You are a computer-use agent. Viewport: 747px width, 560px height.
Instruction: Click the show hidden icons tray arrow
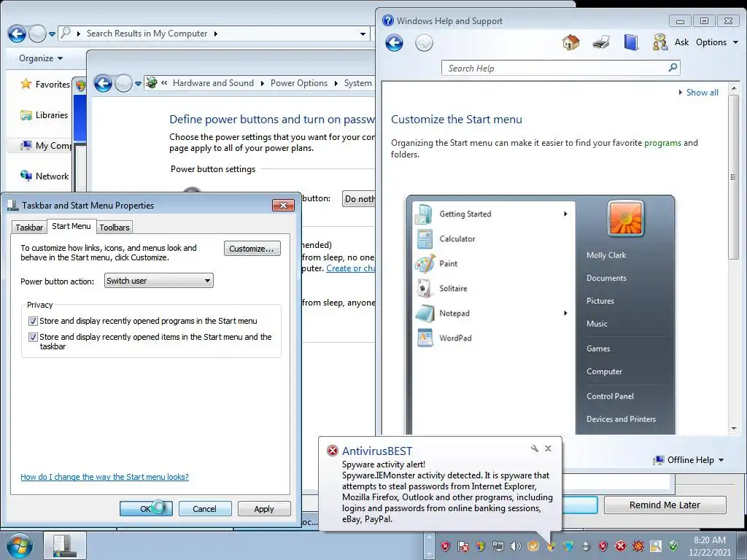coord(429,545)
